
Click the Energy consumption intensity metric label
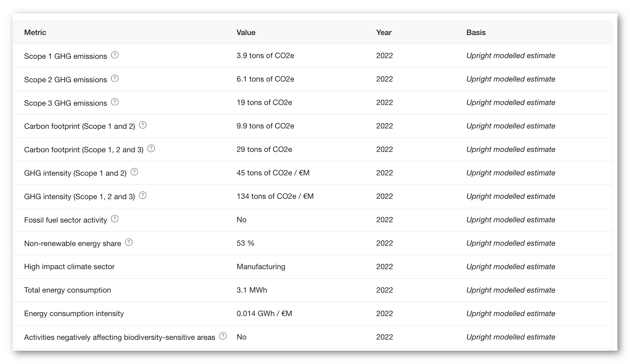coord(74,314)
